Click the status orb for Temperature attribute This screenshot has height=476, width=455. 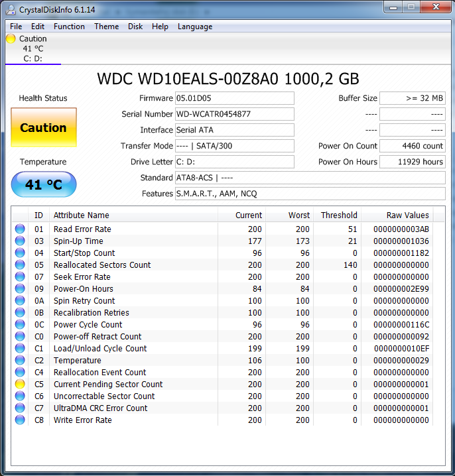click(x=20, y=361)
